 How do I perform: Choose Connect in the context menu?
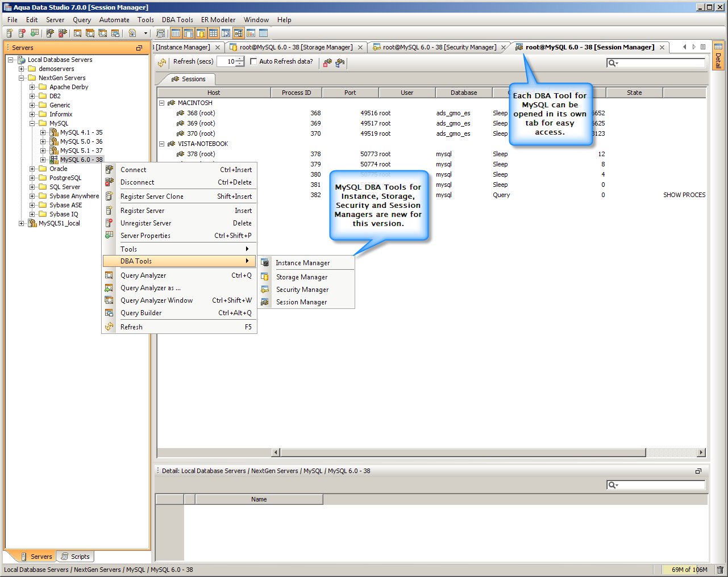(x=180, y=170)
